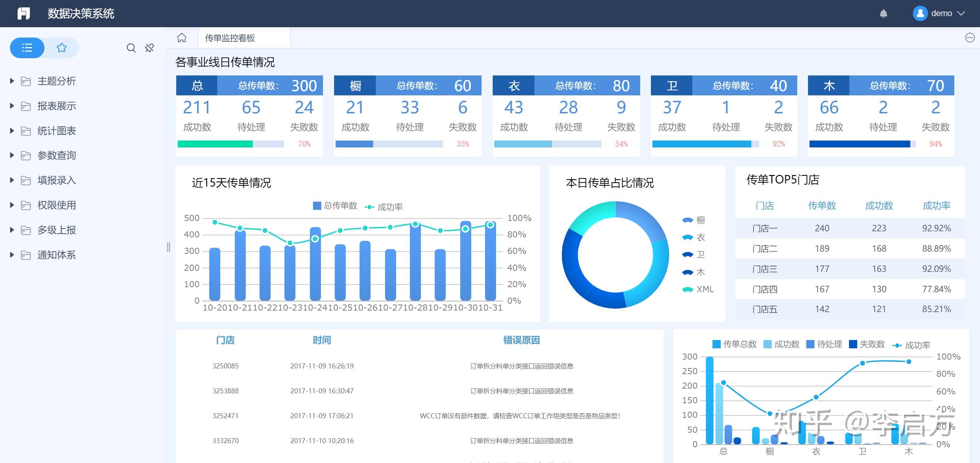Screen dimensions: 980x463
Task: Select the 传单监控看板 tab
Action: click(244, 38)
